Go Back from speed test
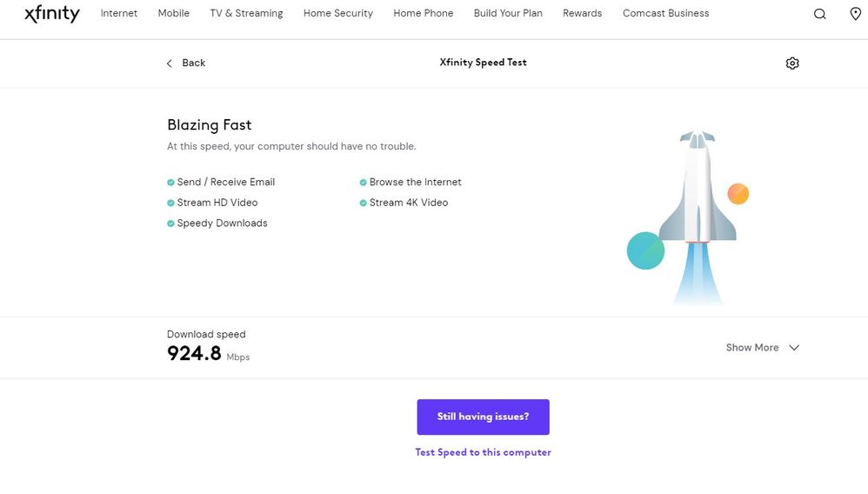Screen dimensions: 868x494 tap(186, 63)
